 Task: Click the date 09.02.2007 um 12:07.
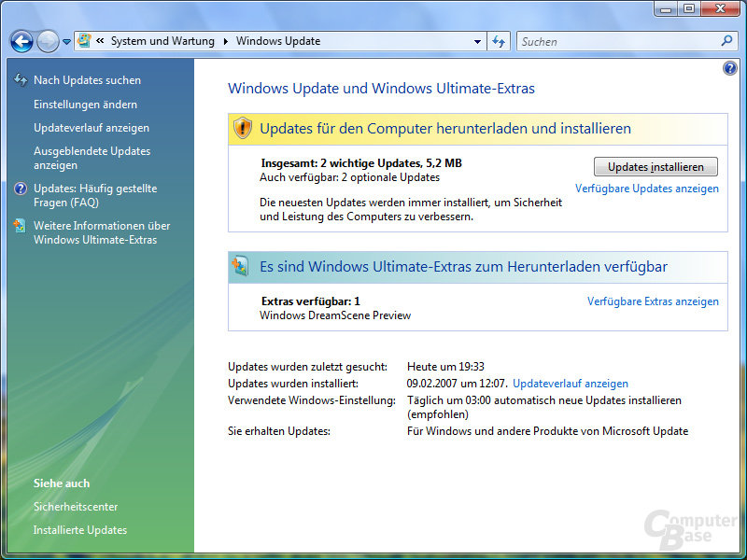tap(457, 384)
